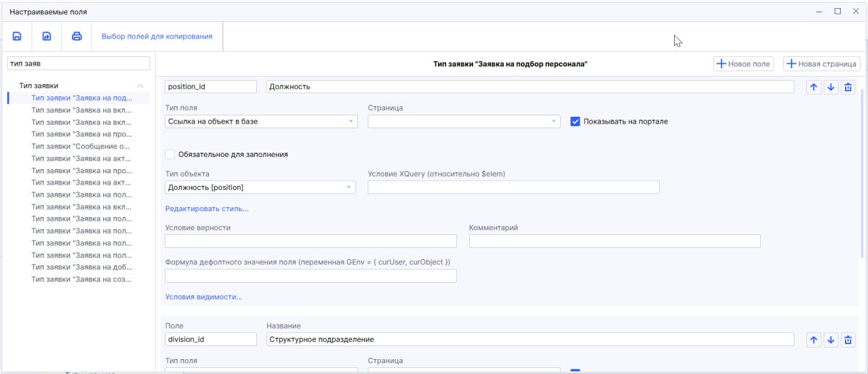Move the division_id field up
868x374 pixels.
[x=814, y=339]
